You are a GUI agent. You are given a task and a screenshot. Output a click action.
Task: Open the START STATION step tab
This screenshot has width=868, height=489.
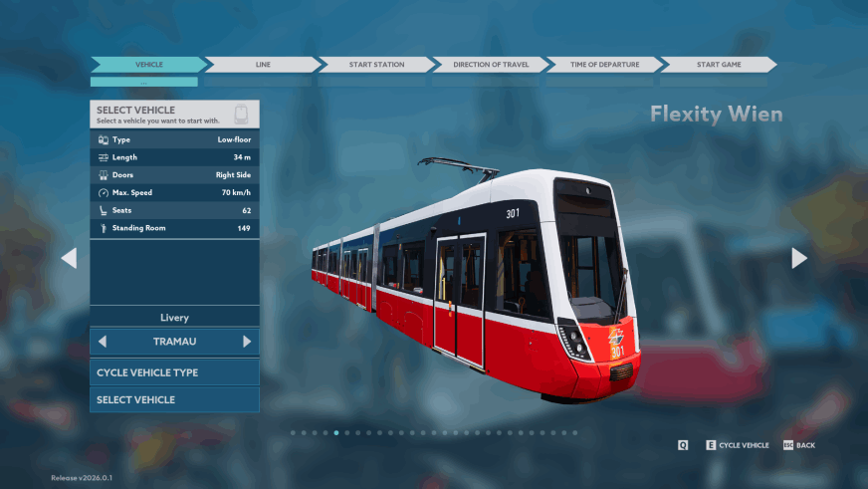coord(376,65)
